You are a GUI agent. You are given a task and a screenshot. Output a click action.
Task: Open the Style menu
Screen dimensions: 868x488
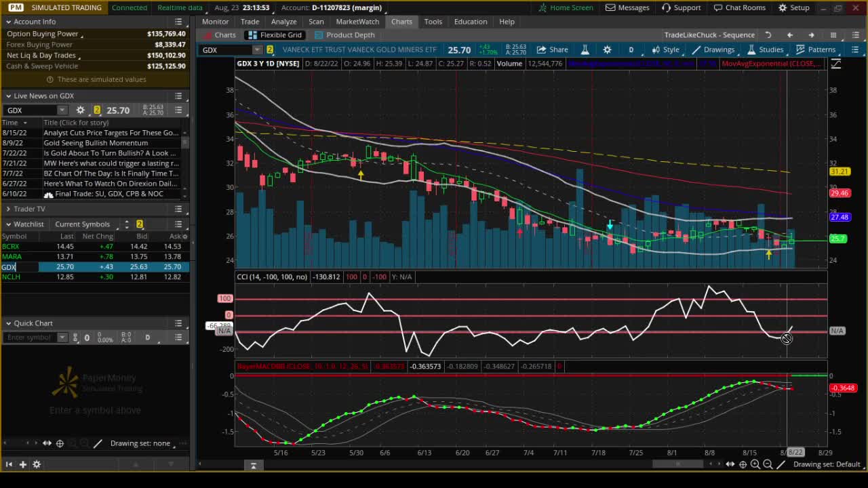pos(665,49)
